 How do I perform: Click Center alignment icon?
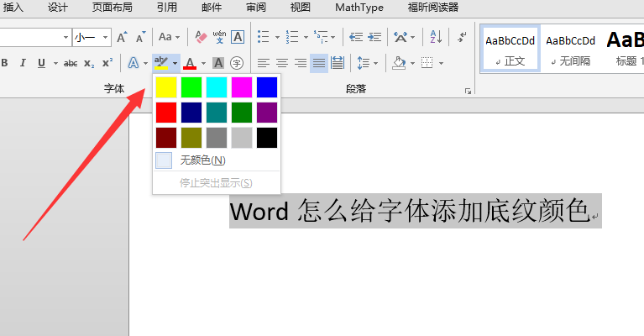[x=282, y=63]
